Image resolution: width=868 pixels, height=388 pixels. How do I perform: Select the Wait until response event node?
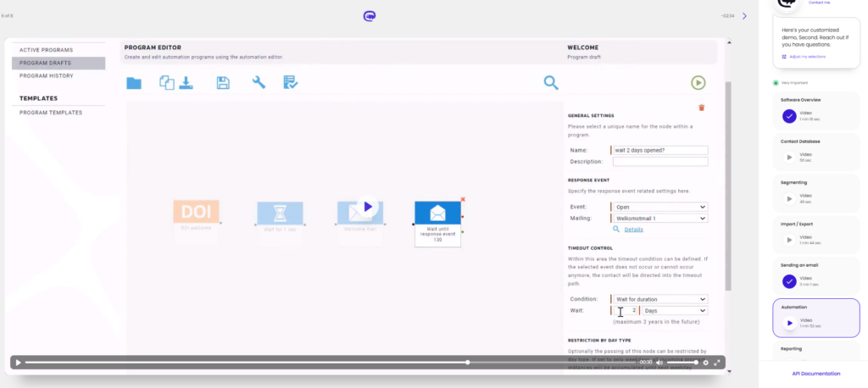coord(437,224)
